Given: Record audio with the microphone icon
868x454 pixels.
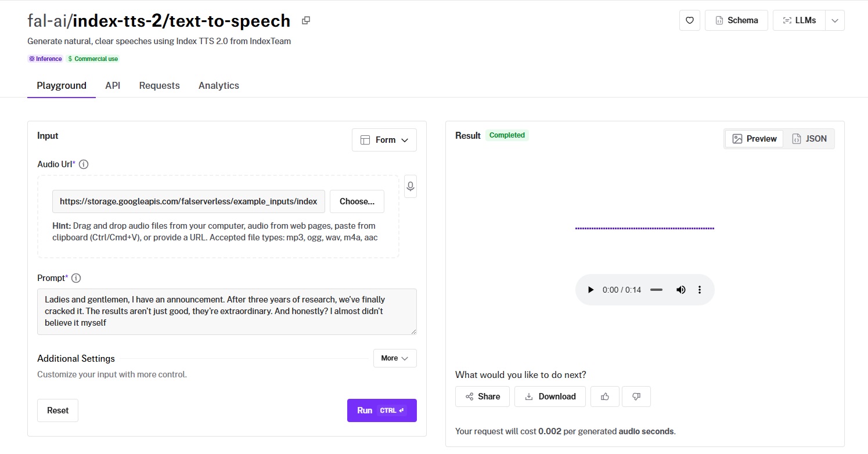Looking at the screenshot, I should click(410, 186).
